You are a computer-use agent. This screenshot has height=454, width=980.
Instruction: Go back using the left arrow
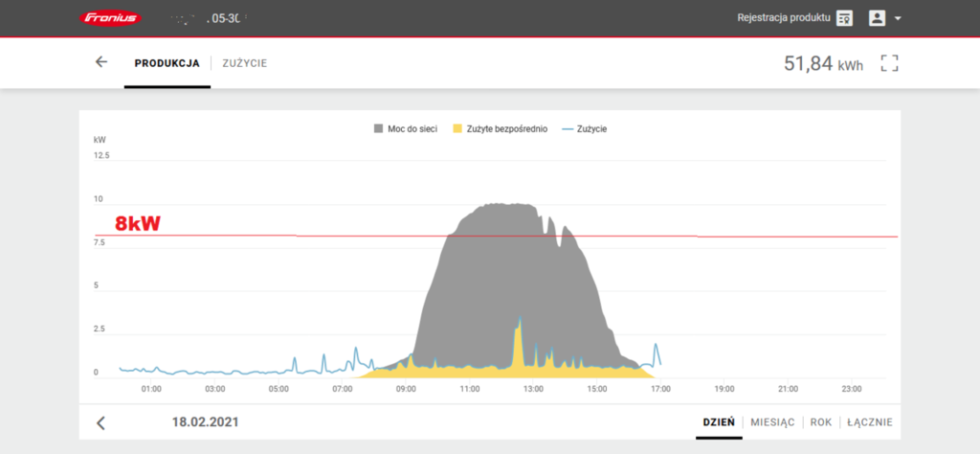(101, 62)
